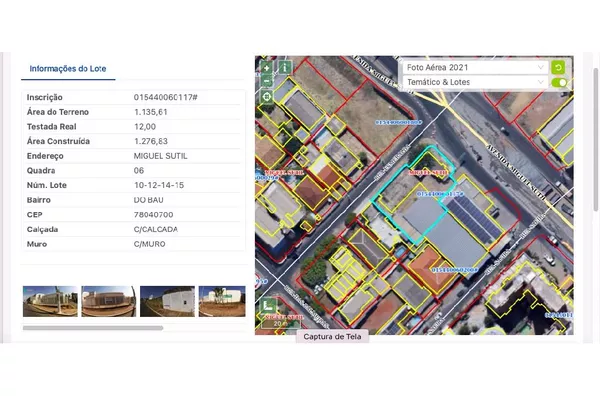Toggle the green thematic layer switch

coord(559,82)
